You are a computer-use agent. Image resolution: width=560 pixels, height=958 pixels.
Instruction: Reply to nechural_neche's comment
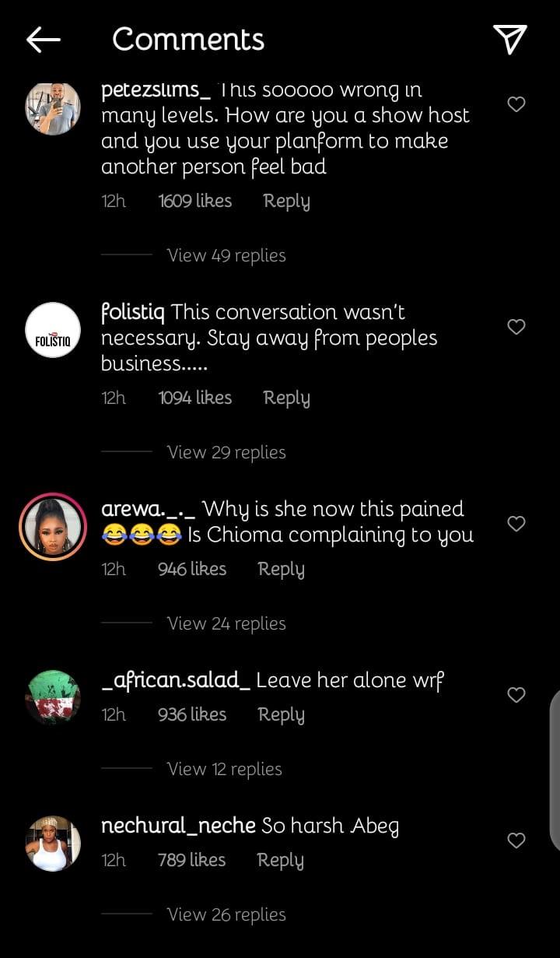tap(280, 860)
